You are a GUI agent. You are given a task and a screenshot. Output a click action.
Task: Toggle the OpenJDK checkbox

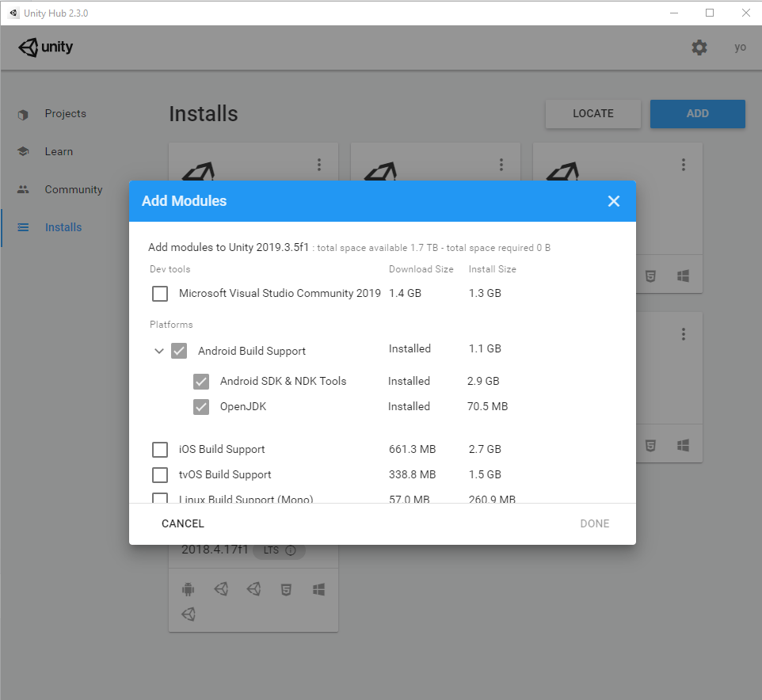coord(201,406)
